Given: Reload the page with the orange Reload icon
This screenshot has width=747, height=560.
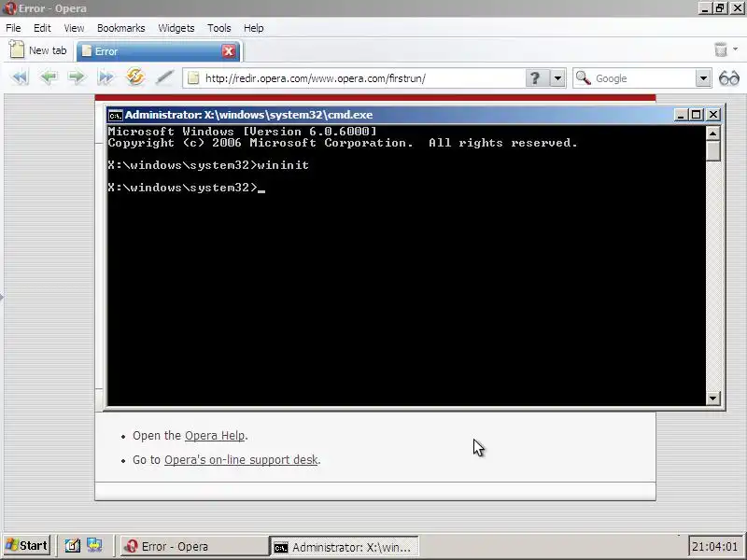Looking at the screenshot, I should pyautogui.click(x=135, y=77).
